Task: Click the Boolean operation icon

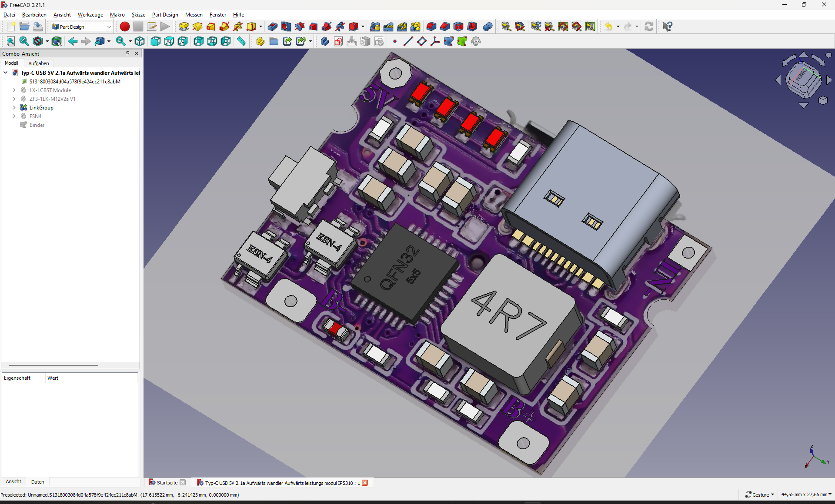Action: 488,27
